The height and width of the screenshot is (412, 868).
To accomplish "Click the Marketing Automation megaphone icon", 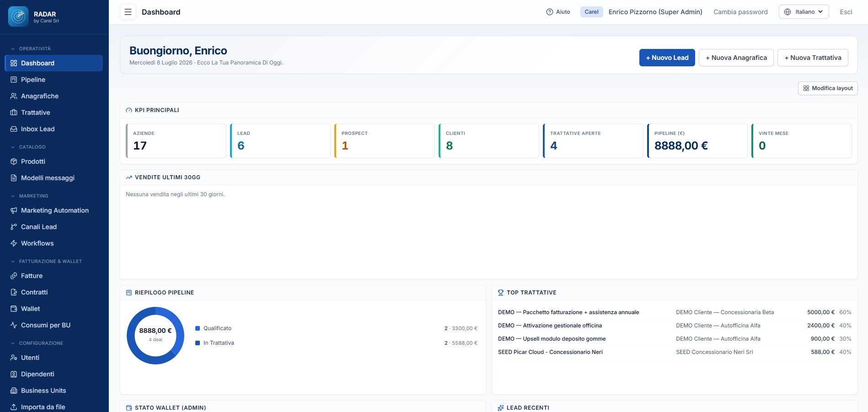I will 14,210.
